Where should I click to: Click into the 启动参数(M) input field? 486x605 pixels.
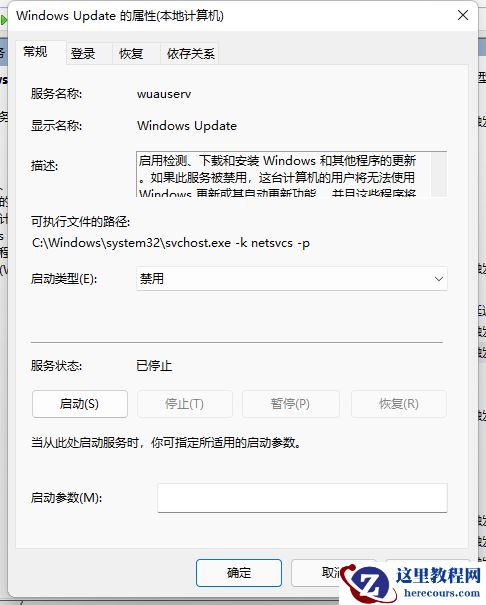302,498
